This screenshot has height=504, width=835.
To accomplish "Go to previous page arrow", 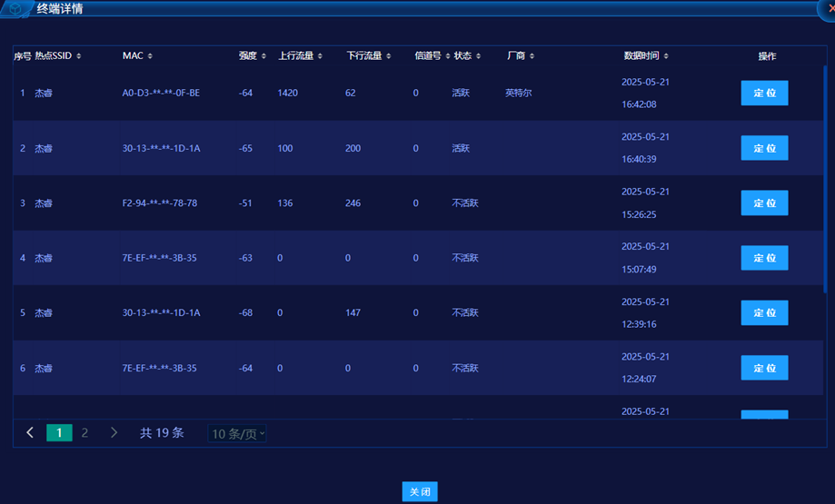I will click(x=30, y=432).
